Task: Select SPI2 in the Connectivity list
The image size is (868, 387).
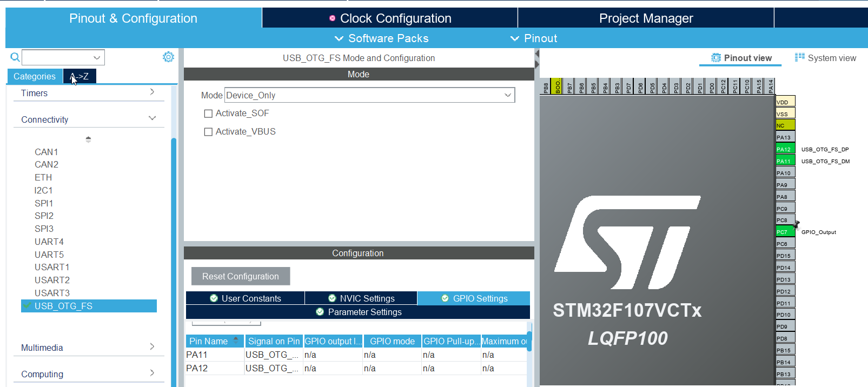Action: point(44,216)
